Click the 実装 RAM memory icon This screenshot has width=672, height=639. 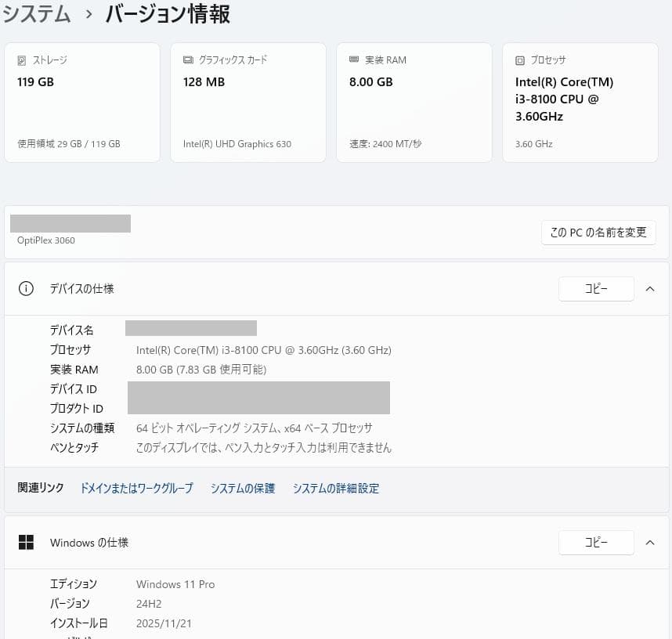pos(356,60)
